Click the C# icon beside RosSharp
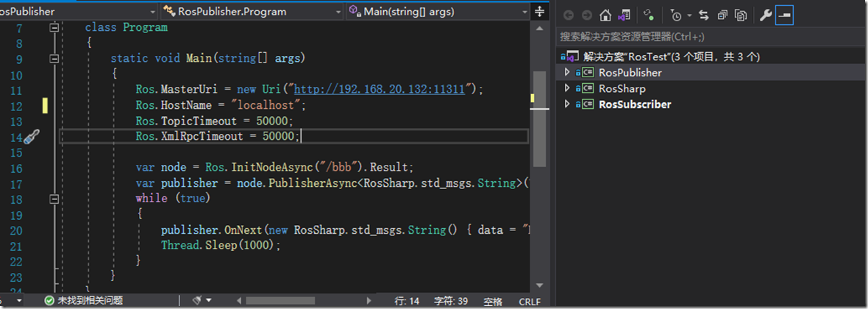Viewport: 868px width, 309px height. point(588,88)
